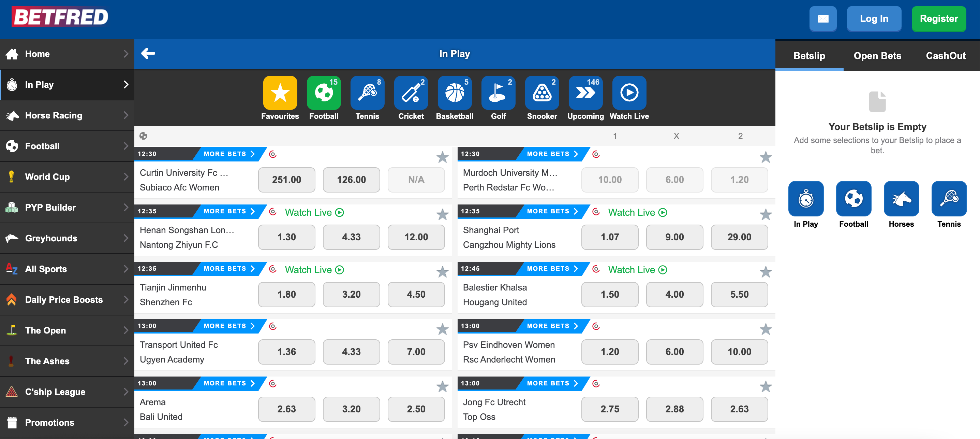Open More Bets for Psv Eindhoven Women
The width and height of the screenshot is (980, 439).
coord(552,326)
